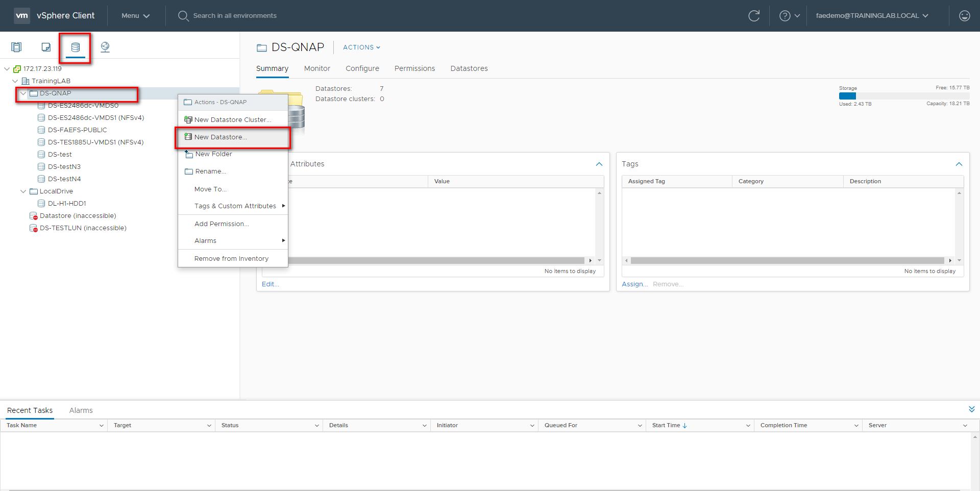Viewport: 980px width, 491px height.
Task: Open the Hosts and Clusters inventory view
Action: (x=16, y=47)
